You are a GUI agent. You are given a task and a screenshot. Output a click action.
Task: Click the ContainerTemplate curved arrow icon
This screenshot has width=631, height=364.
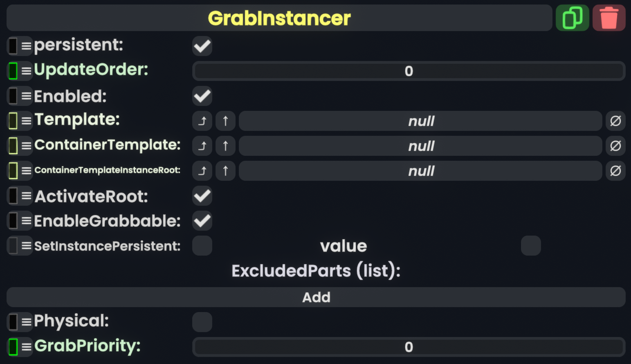tap(202, 146)
